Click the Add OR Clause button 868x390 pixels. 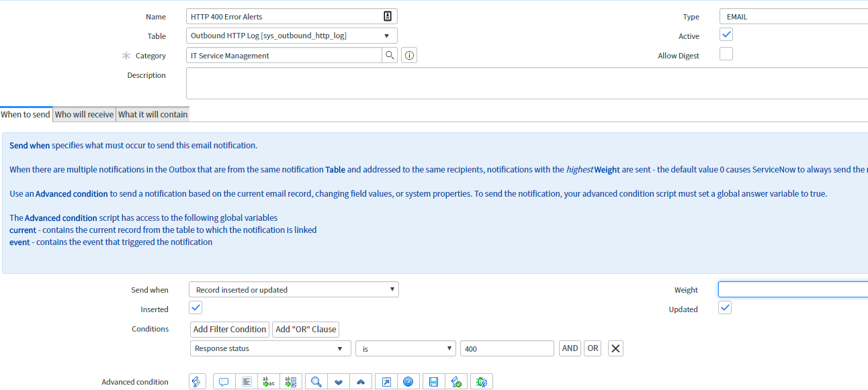tap(306, 329)
